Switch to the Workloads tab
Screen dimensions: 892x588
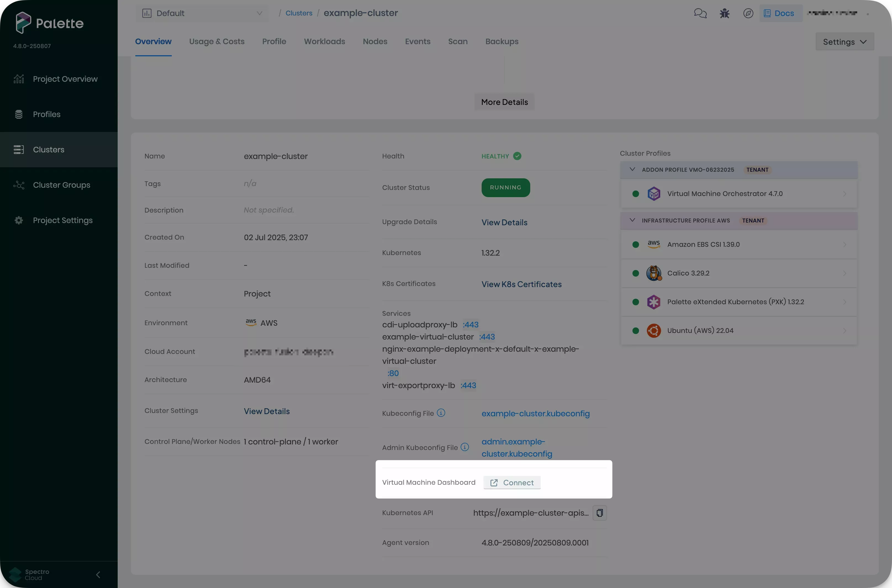(x=324, y=42)
